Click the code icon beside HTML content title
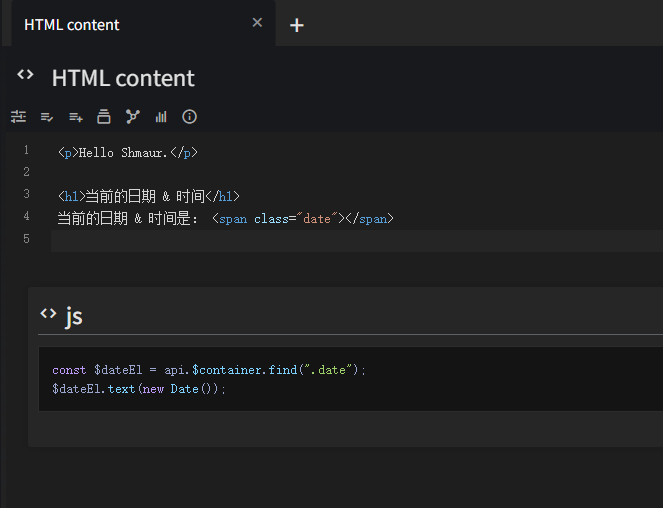The width and height of the screenshot is (663, 508). [x=25, y=76]
